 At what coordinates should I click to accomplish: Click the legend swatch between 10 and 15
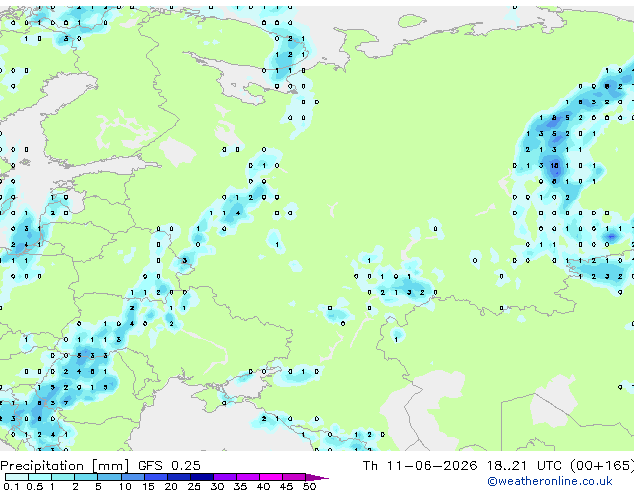point(132,477)
